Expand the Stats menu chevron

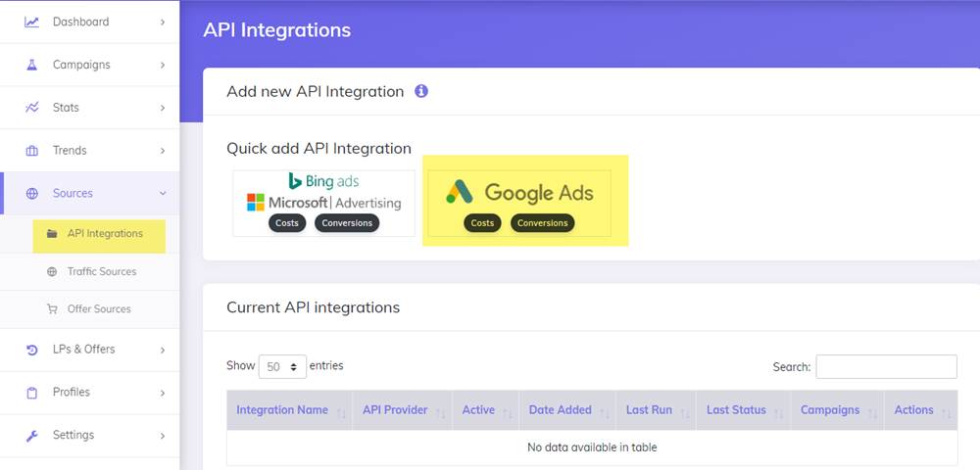163,108
